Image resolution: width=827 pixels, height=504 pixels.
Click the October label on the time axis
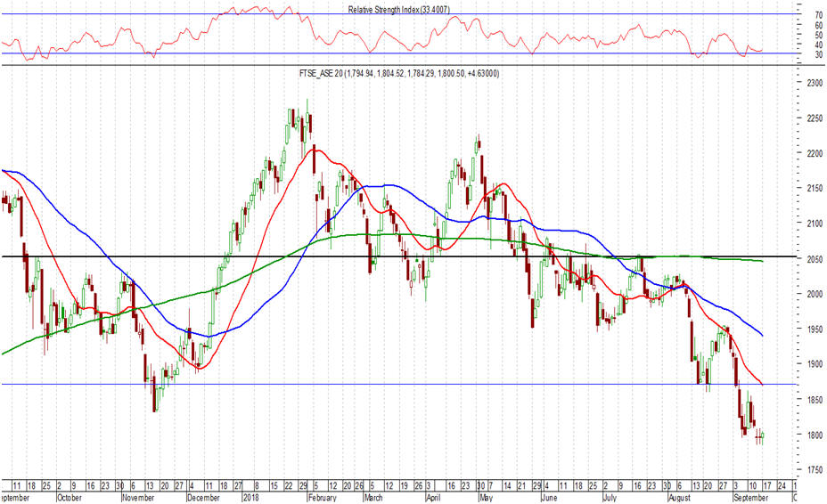pyautogui.click(x=72, y=498)
